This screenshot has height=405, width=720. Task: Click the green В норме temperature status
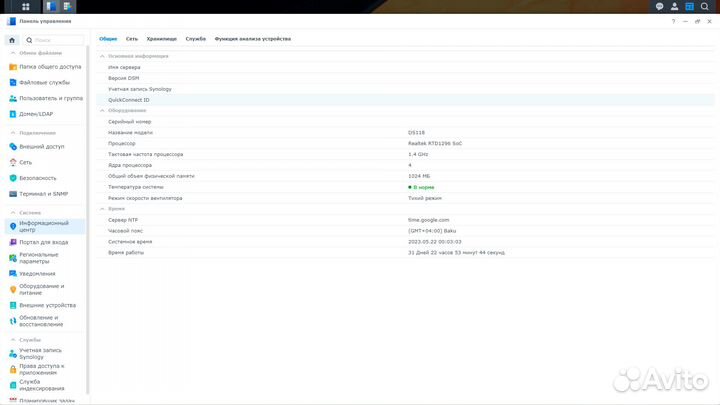click(421, 187)
